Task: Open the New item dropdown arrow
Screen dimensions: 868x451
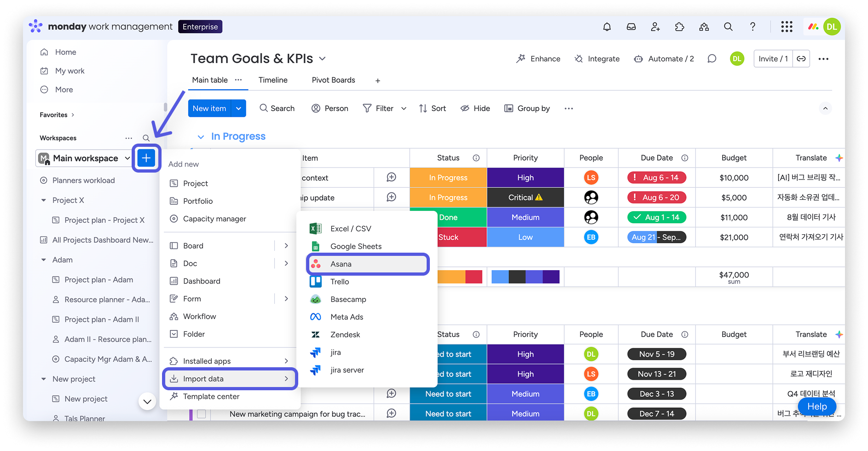Action: coord(238,109)
